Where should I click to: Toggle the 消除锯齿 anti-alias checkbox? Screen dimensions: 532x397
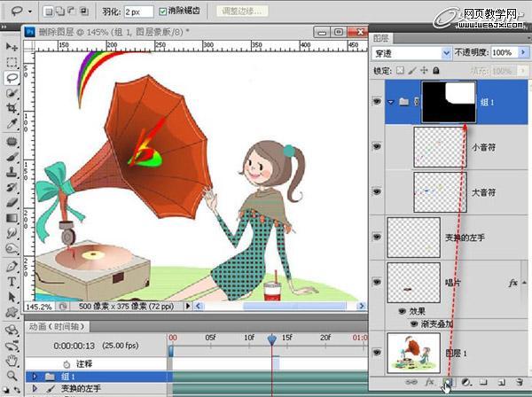[x=163, y=12]
